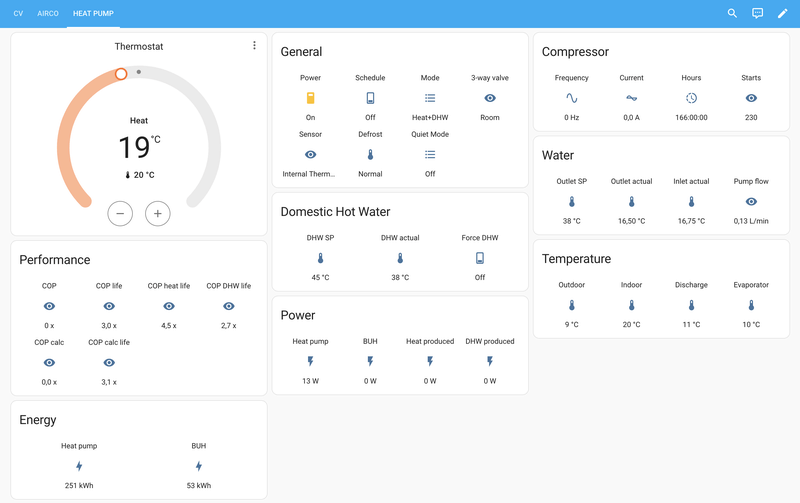800x503 pixels.
Task: Increase the thermostat target temperature
Action: [x=157, y=213]
